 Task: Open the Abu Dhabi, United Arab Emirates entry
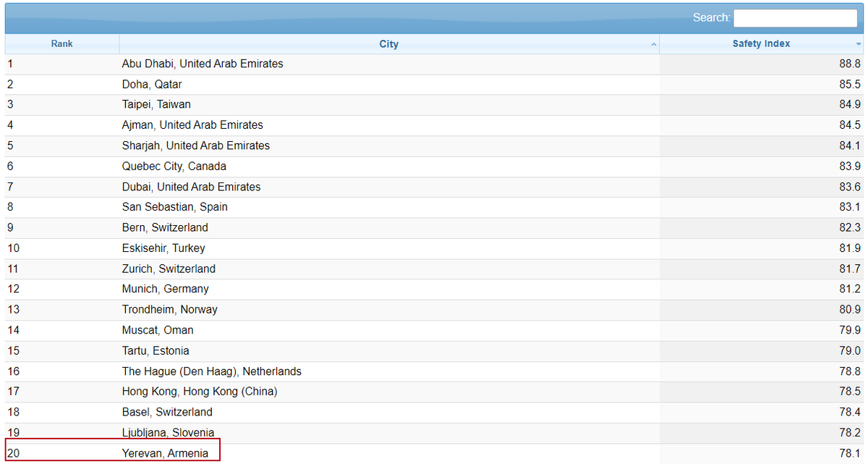(x=203, y=64)
